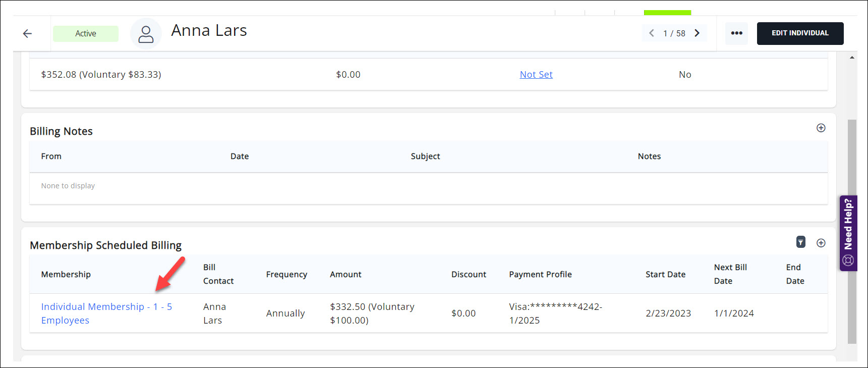Go to previous record chevron
This screenshot has width=868, height=368.
point(651,33)
